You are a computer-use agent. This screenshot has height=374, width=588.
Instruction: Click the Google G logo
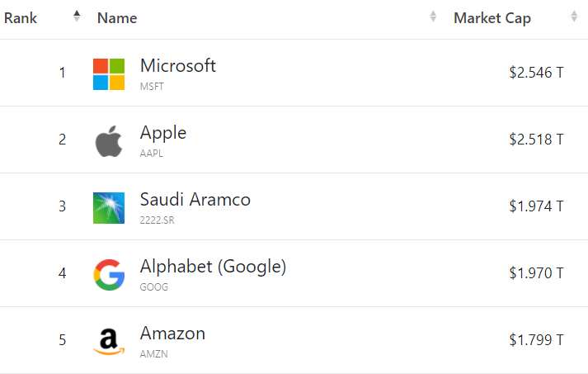tap(109, 275)
